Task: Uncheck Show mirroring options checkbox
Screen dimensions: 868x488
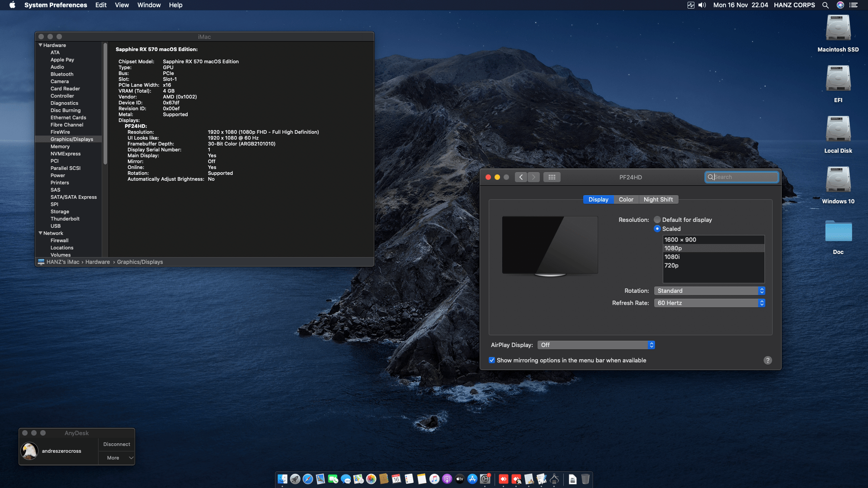Action: [492, 361]
